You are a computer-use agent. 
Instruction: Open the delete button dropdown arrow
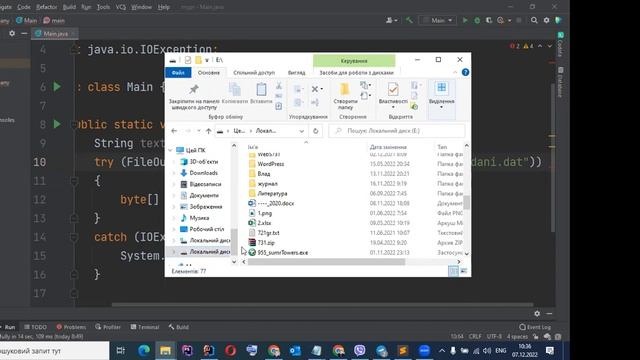322,89
